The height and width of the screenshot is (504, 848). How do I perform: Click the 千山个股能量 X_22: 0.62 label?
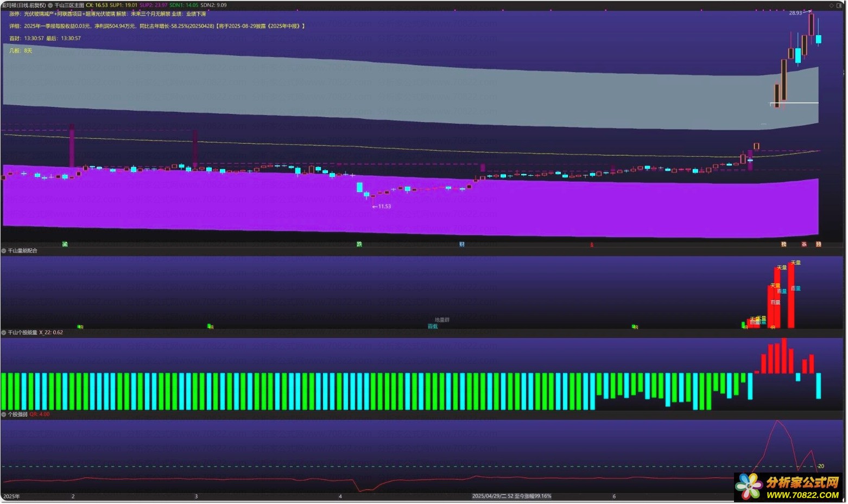[35, 333]
